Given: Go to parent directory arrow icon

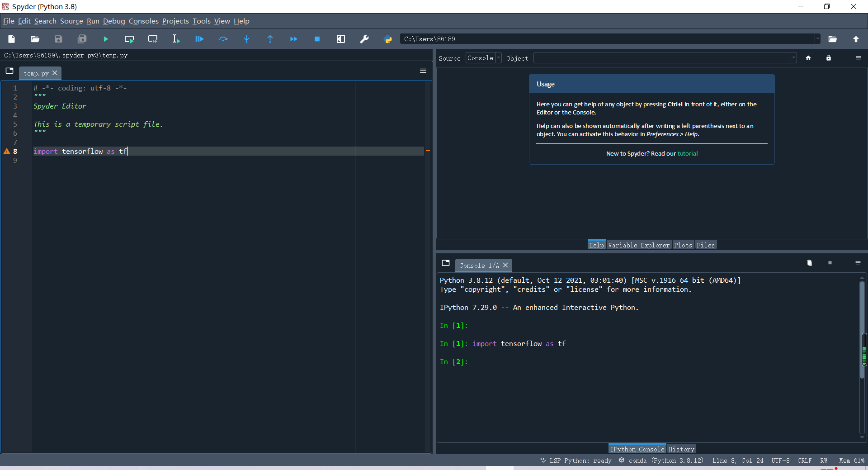Looking at the screenshot, I should click(856, 39).
